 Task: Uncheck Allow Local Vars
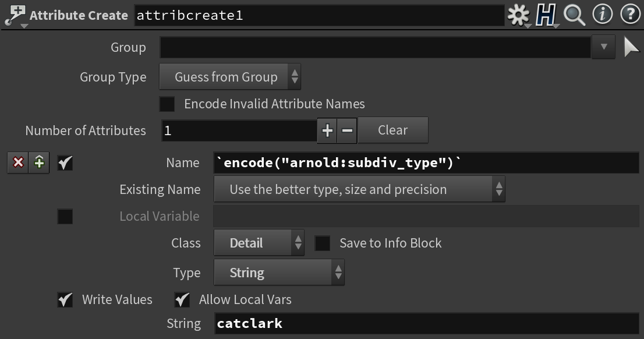tap(182, 300)
